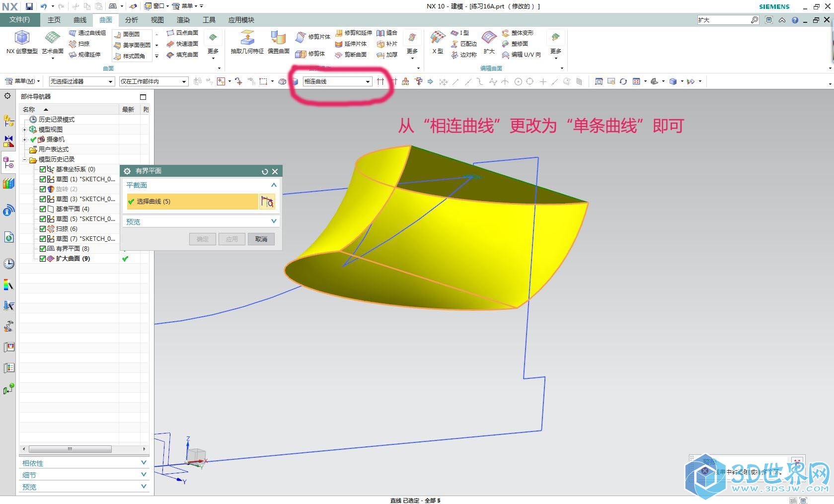This screenshot has height=504, width=834.
Task: Open the 仅在工作部件内 scope dropdown
Action: [154, 81]
